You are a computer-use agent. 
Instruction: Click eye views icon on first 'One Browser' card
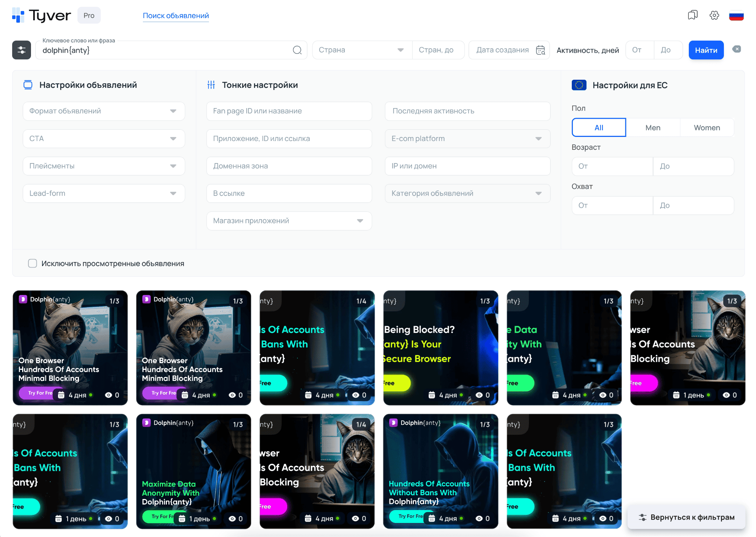click(x=109, y=395)
